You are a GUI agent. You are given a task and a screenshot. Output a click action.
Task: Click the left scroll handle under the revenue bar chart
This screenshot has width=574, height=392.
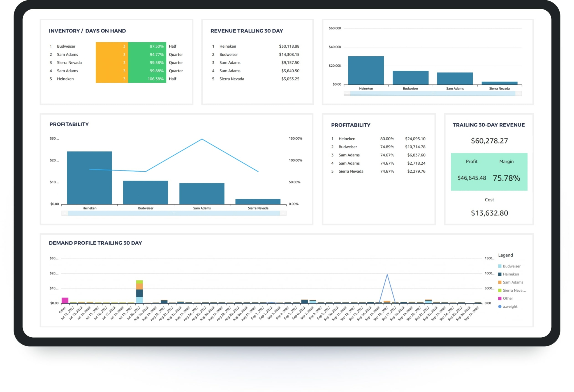point(347,93)
